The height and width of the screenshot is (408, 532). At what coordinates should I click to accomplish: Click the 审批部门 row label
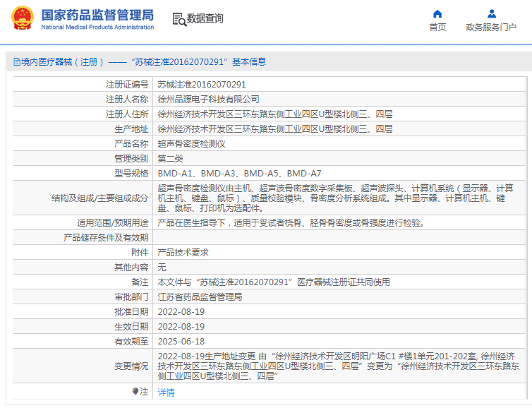131,297
